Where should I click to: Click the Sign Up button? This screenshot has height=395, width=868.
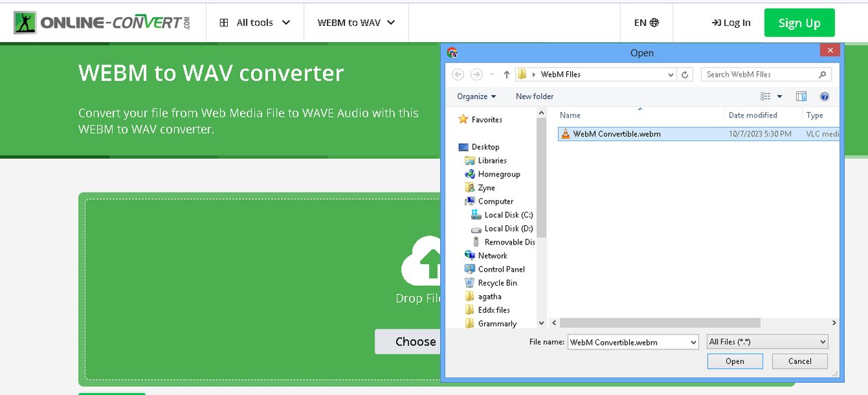coord(799,22)
